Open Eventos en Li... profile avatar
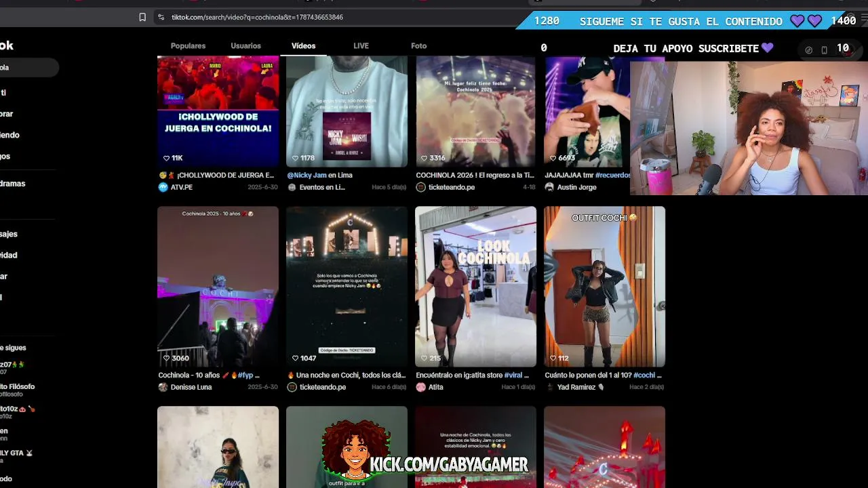Image resolution: width=868 pixels, height=488 pixels. (x=292, y=187)
